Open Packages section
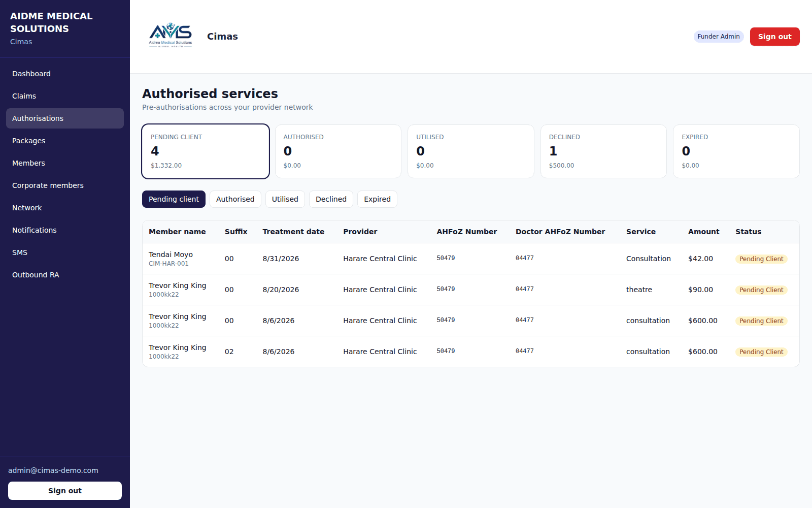The image size is (812, 508). click(65, 141)
